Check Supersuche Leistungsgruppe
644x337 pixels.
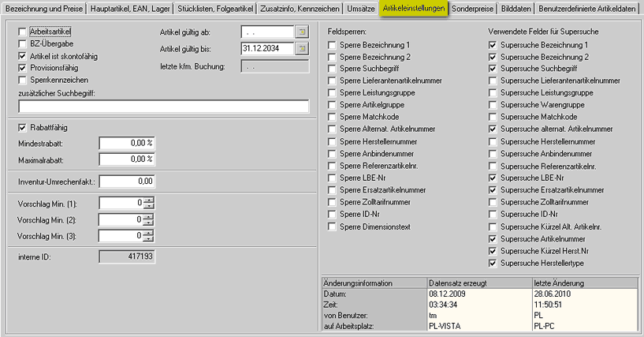pos(493,93)
